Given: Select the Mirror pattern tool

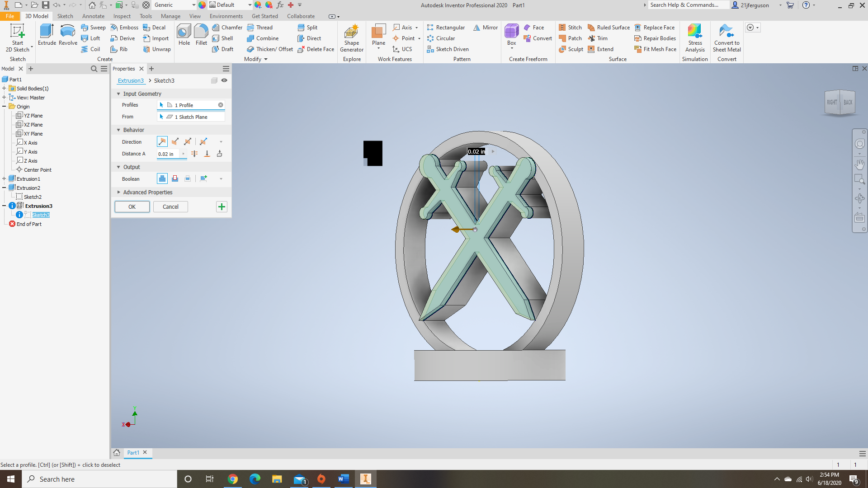Looking at the screenshot, I should click(x=486, y=28).
